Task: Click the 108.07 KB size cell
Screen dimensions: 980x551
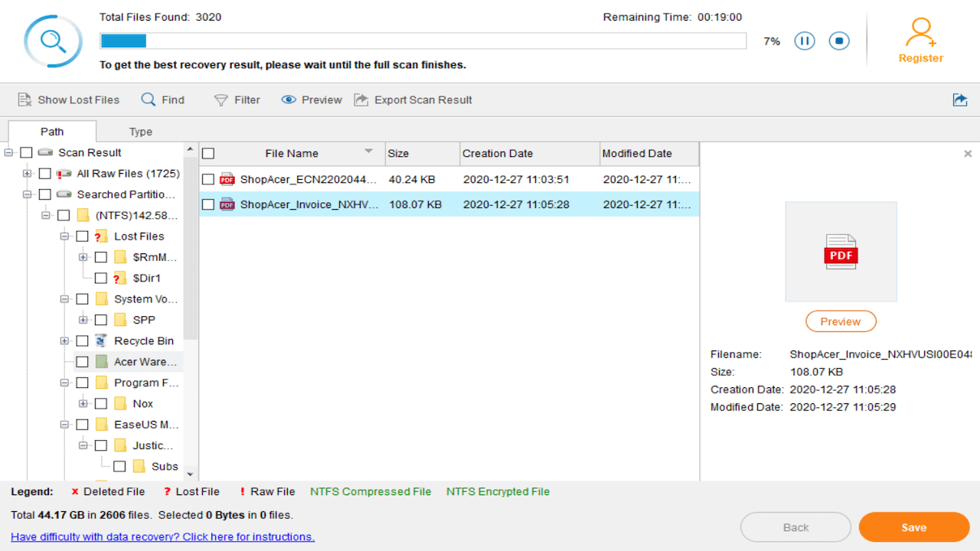Action: click(x=415, y=204)
